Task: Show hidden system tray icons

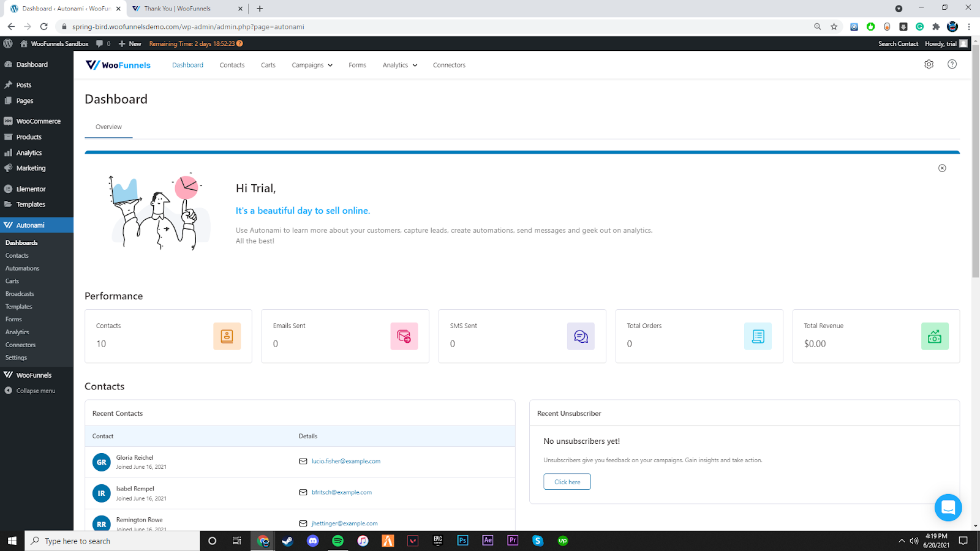Action: [902, 541]
